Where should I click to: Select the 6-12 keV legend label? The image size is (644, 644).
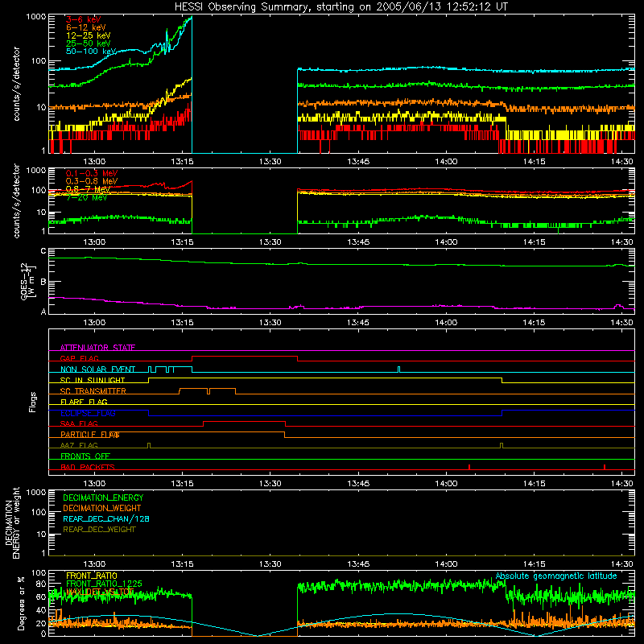(x=86, y=27)
